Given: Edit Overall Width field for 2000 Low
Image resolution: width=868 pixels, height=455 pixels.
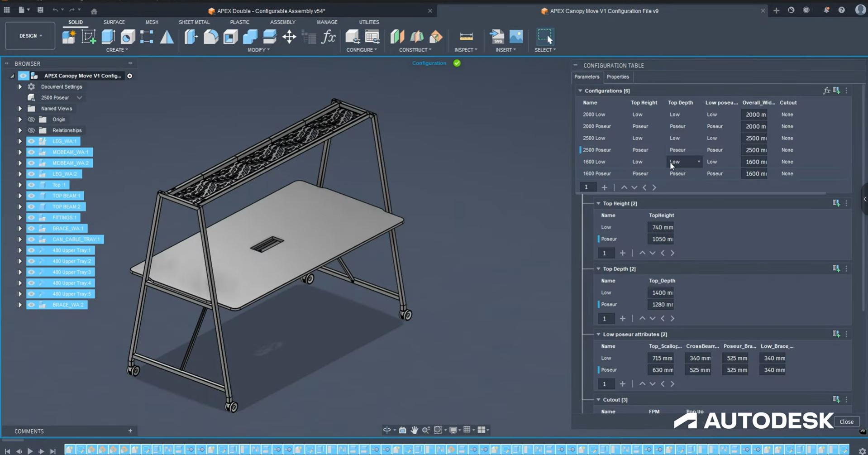Looking at the screenshot, I should click(x=754, y=115).
